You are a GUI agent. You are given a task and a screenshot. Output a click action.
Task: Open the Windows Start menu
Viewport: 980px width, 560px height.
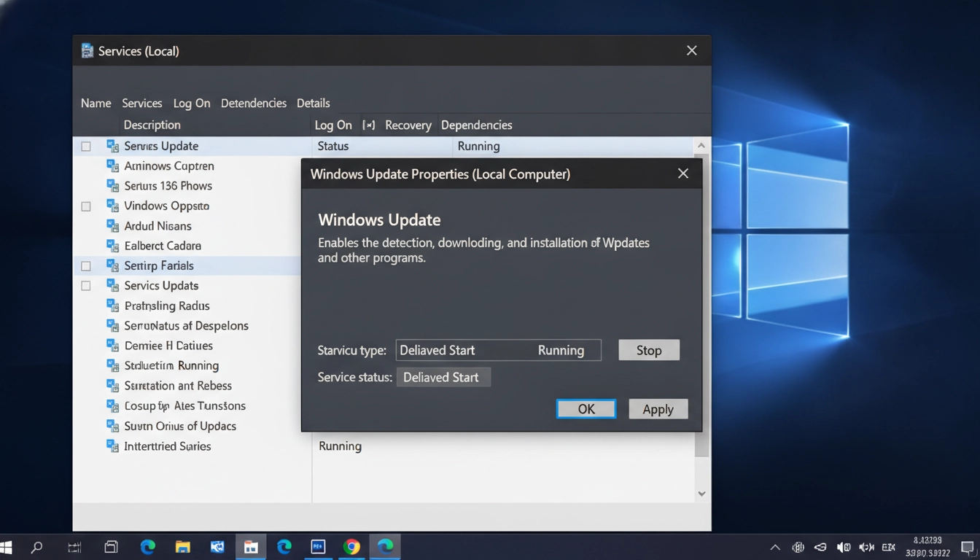click(x=6, y=547)
